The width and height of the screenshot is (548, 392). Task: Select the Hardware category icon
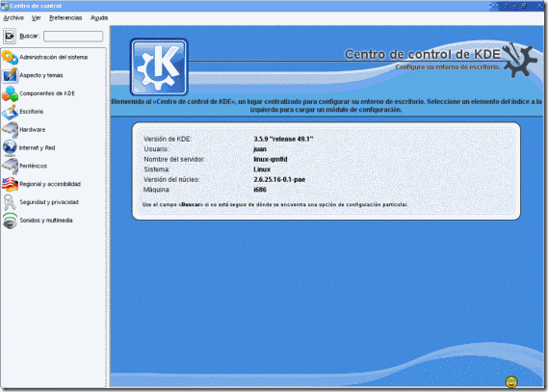point(10,130)
